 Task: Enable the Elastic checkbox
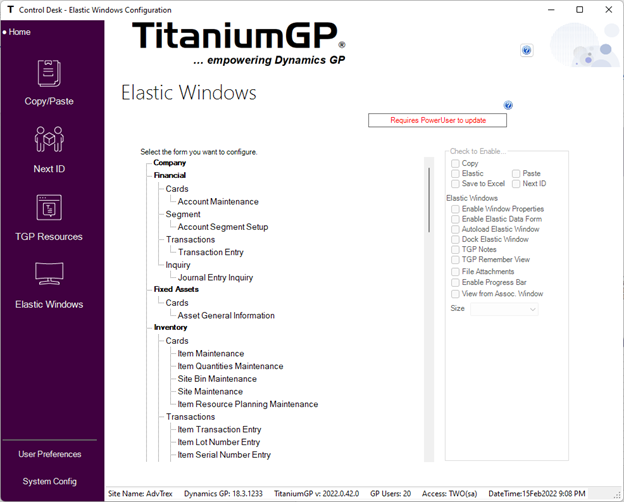[x=455, y=174]
